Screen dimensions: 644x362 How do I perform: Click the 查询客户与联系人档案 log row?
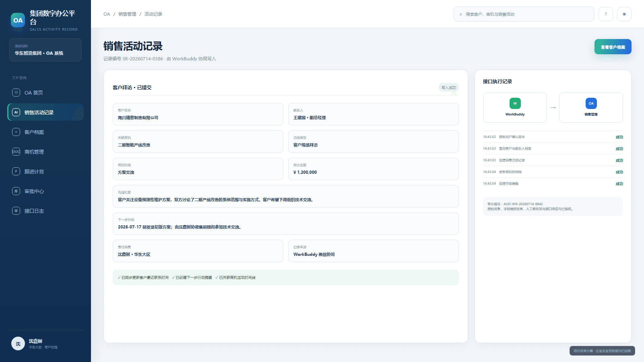pyautogui.click(x=553, y=149)
